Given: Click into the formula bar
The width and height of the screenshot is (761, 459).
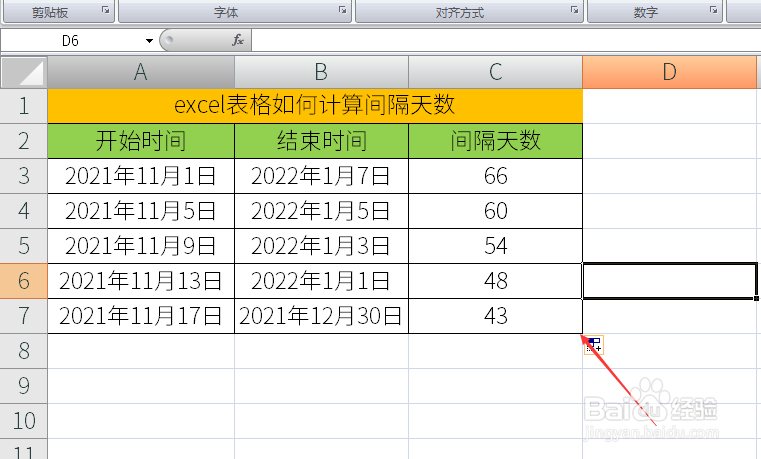Looking at the screenshot, I should click(x=506, y=40).
